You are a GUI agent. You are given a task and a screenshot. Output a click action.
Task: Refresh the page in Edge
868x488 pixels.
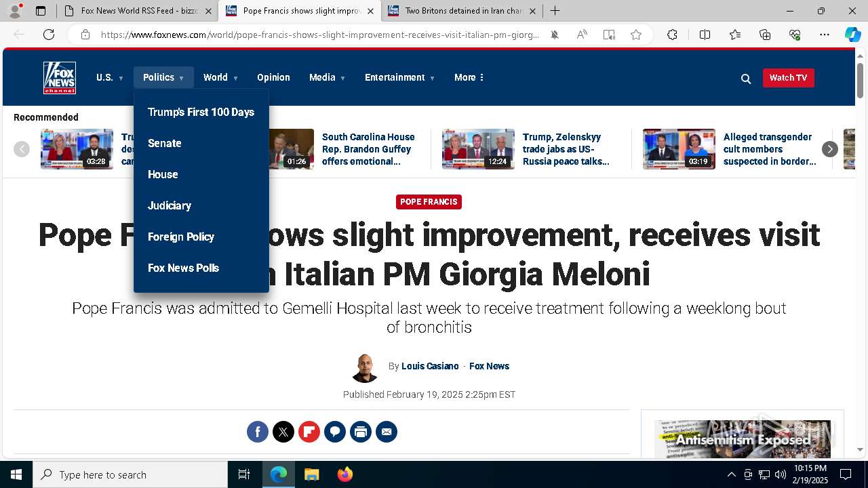(49, 35)
